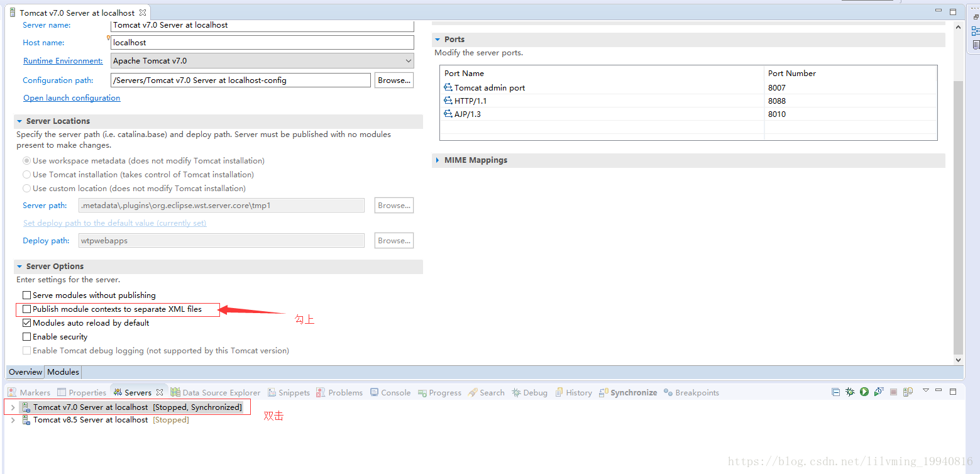The width and height of the screenshot is (980, 474).
Task: Select Use Tomcat installation radio button
Action: [x=27, y=175]
